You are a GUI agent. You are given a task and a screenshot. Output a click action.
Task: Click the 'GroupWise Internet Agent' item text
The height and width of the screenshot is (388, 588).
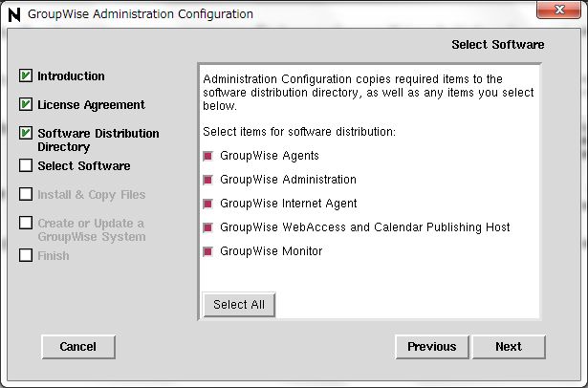(289, 204)
